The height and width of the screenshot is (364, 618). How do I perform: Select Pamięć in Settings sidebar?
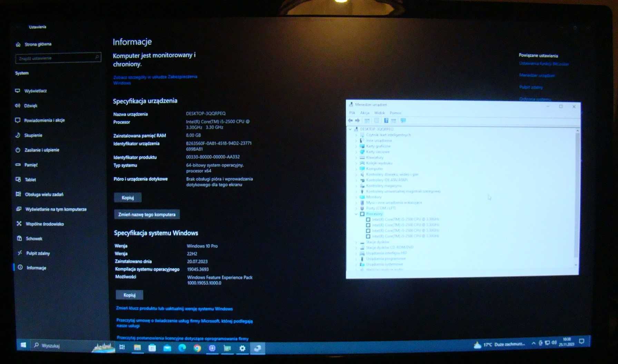31,165
